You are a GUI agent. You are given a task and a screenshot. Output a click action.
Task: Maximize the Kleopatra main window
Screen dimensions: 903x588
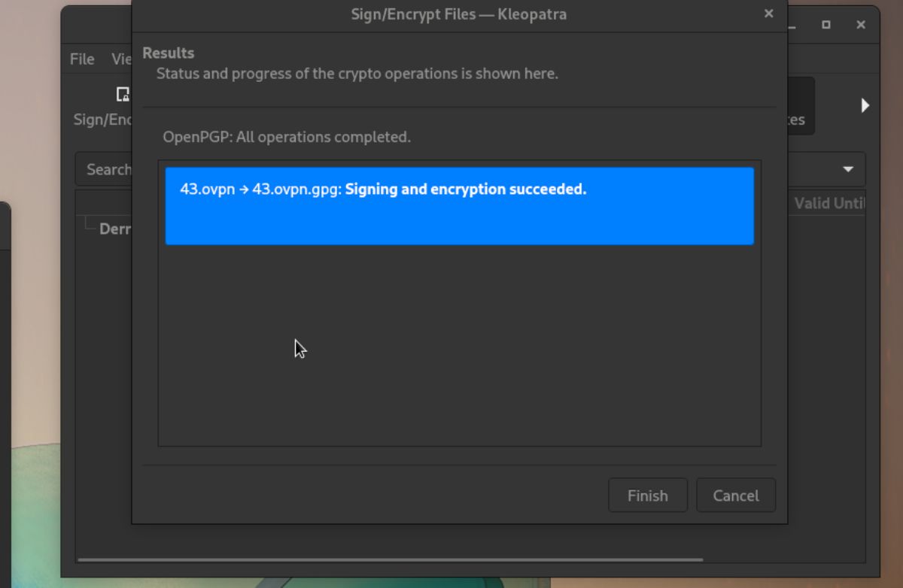pos(826,25)
